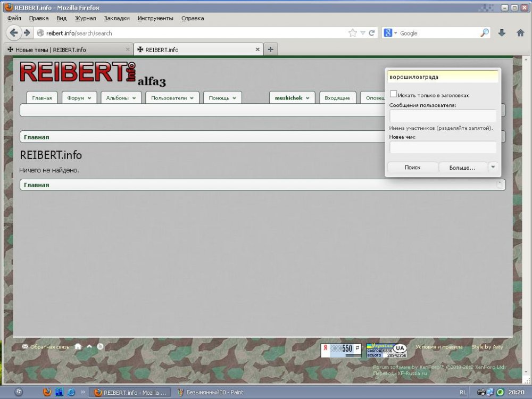This screenshot has height=399, width=532.
Task: Click the page scrollbar up arrow
Action: (x=526, y=60)
